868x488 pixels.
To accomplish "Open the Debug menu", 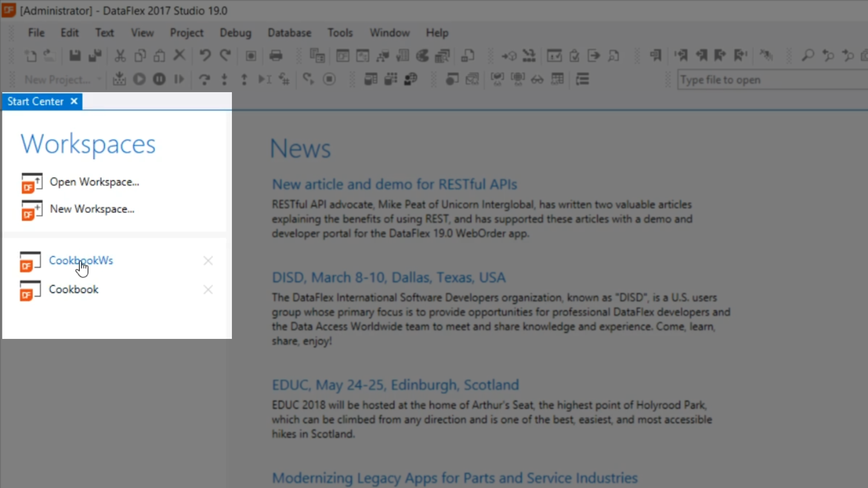I will point(235,33).
